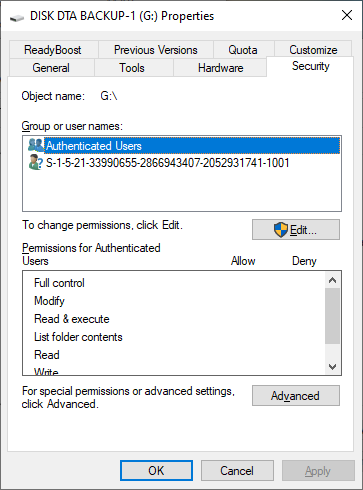
Task: Click the unknown account SID user icon
Action: (x=36, y=163)
